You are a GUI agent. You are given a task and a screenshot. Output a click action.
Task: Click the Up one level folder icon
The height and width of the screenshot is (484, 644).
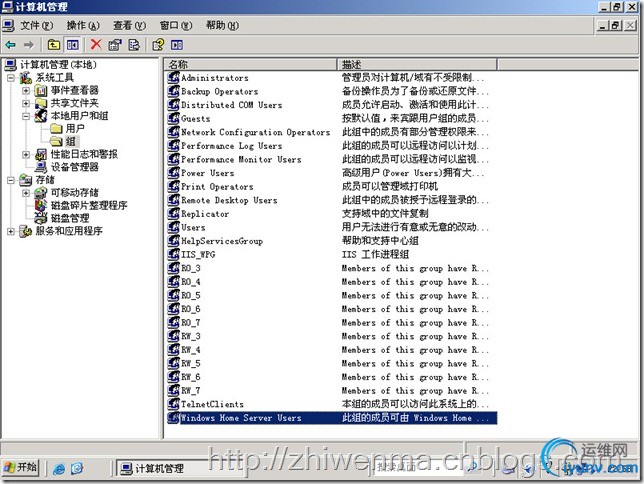[54, 44]
